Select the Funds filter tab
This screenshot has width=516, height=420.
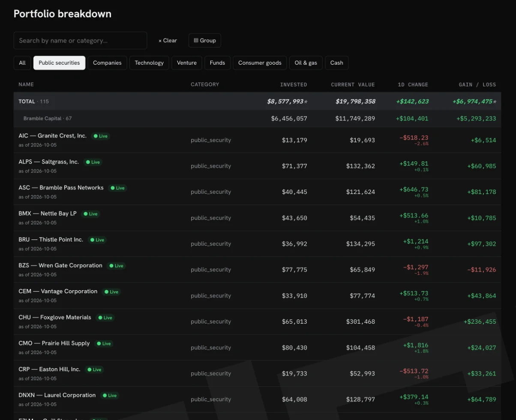217,63
